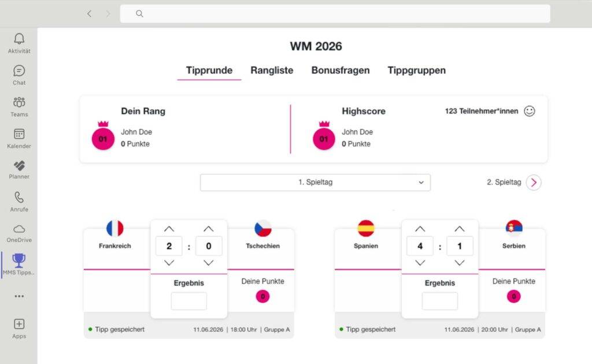Open the Aktivität section in the sidebar

coord(19,40)
